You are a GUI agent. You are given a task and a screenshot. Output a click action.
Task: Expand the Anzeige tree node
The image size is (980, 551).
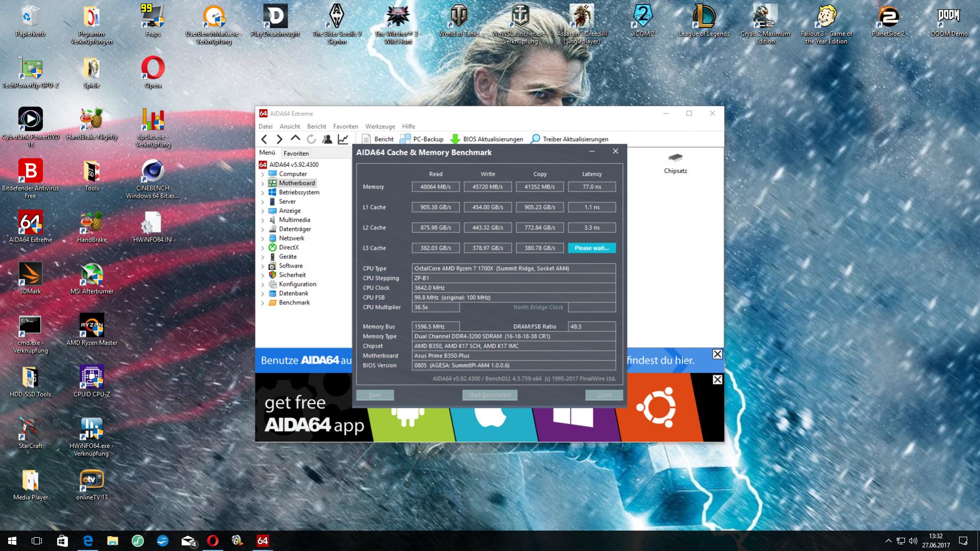pos(262,211)
